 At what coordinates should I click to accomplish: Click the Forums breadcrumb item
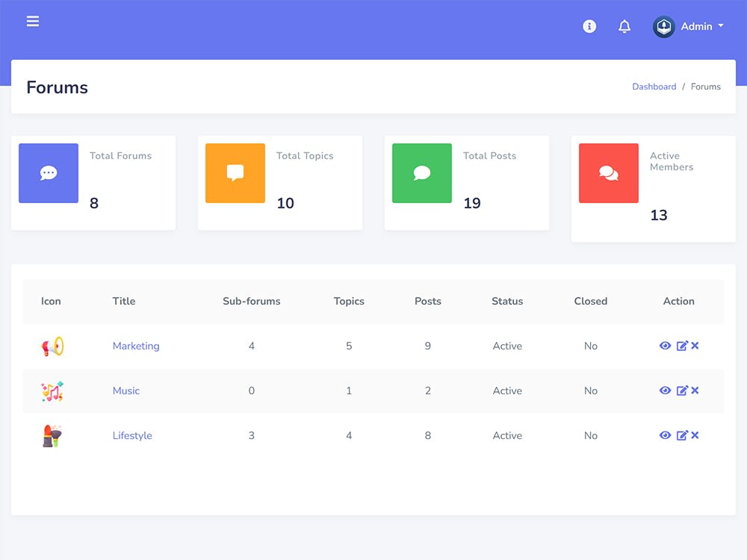point(705,87)
